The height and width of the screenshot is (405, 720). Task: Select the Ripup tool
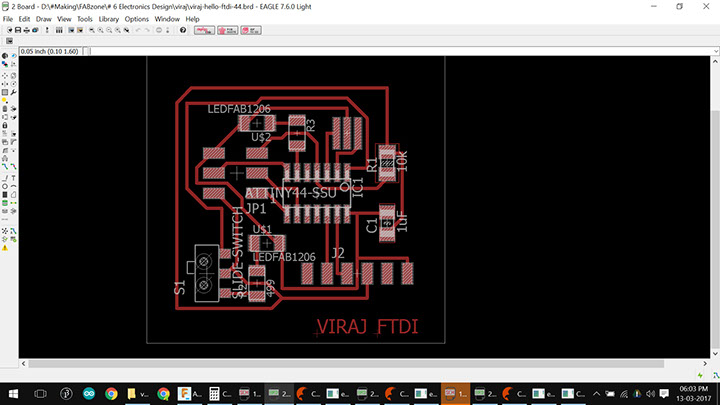(x=13, y=166)
